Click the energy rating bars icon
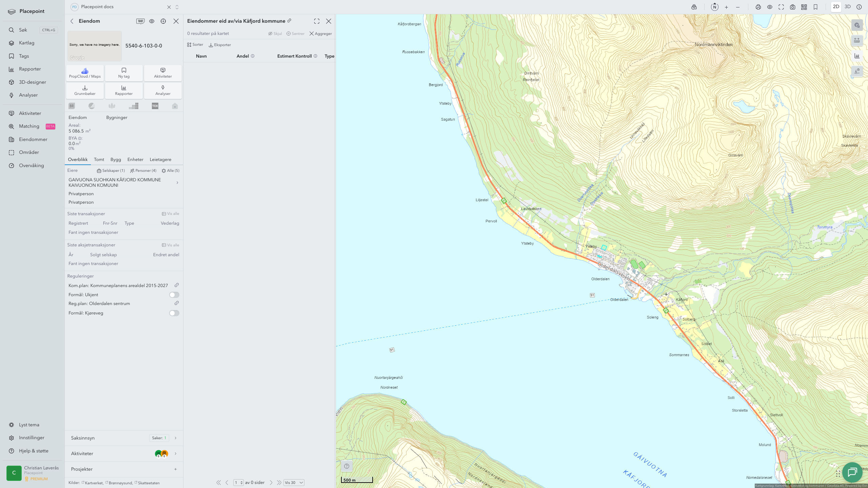This screenshot has width=868, height=488. coord(134,106)
